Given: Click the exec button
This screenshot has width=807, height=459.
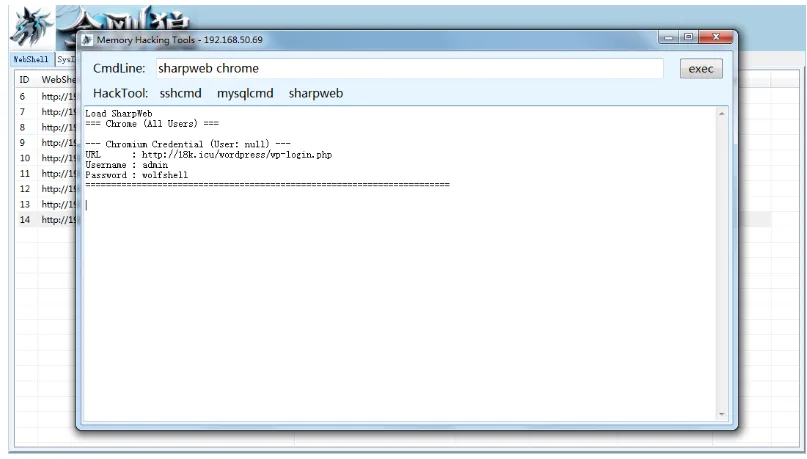Looking at the screenshot, I should coord(701,68).
